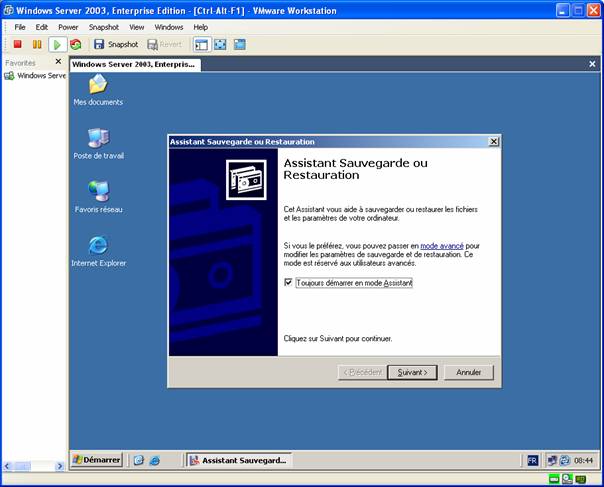Power on the VM with the green play icon
The image size is (604, 487).
(x=57, y=44)
